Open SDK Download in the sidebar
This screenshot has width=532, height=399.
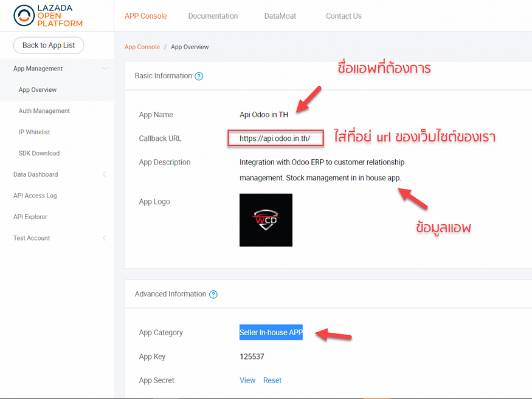point(39,153)
